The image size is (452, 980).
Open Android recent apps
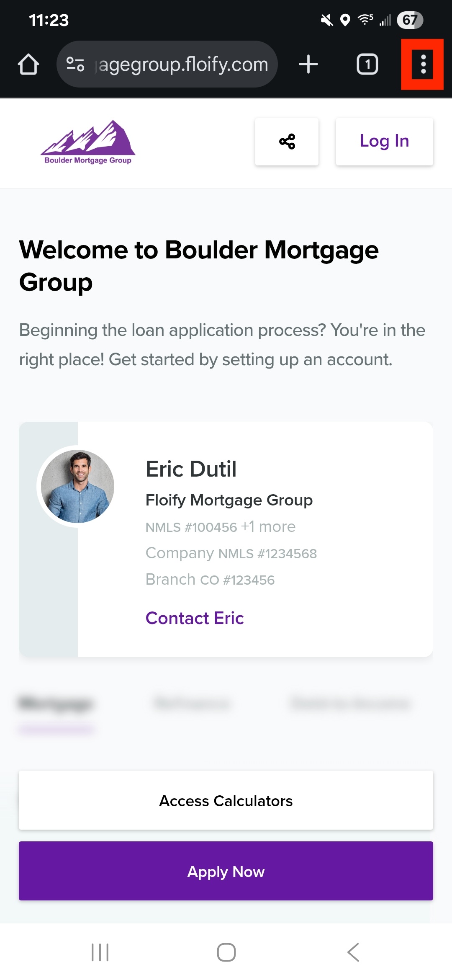pos(100,952)
